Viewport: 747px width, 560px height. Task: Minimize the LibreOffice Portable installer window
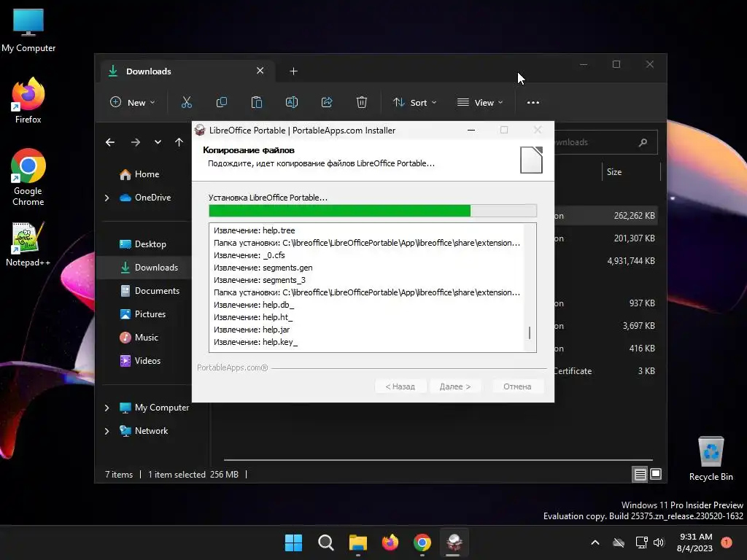click(x=471, y=130)
